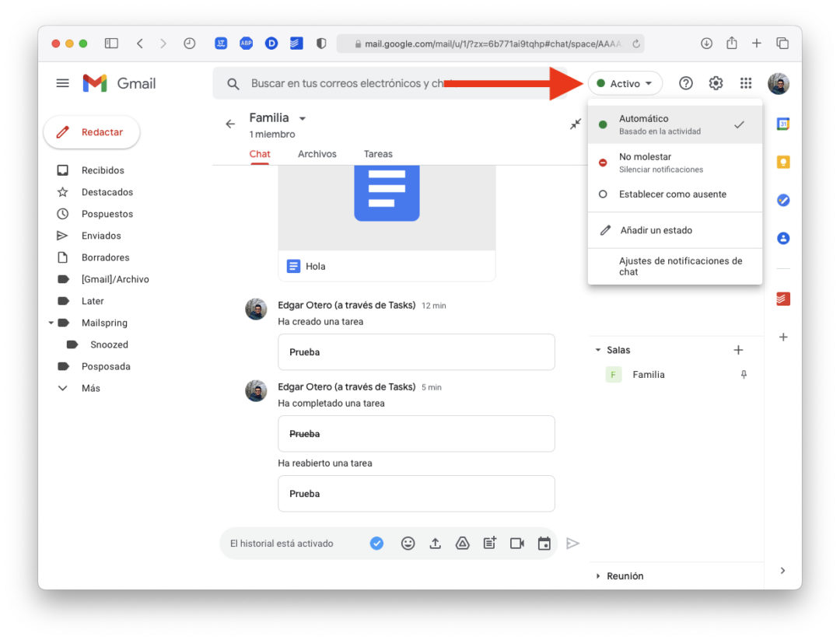Attach a file from Google Drive
The image size is (840, 640).
pyautogui.click(x=462, y=543)
